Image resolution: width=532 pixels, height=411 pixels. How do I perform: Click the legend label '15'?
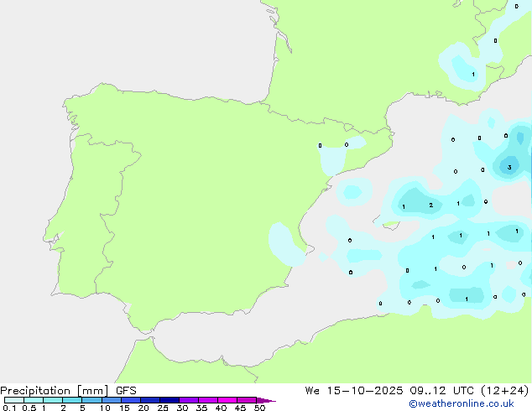[124, 408]
